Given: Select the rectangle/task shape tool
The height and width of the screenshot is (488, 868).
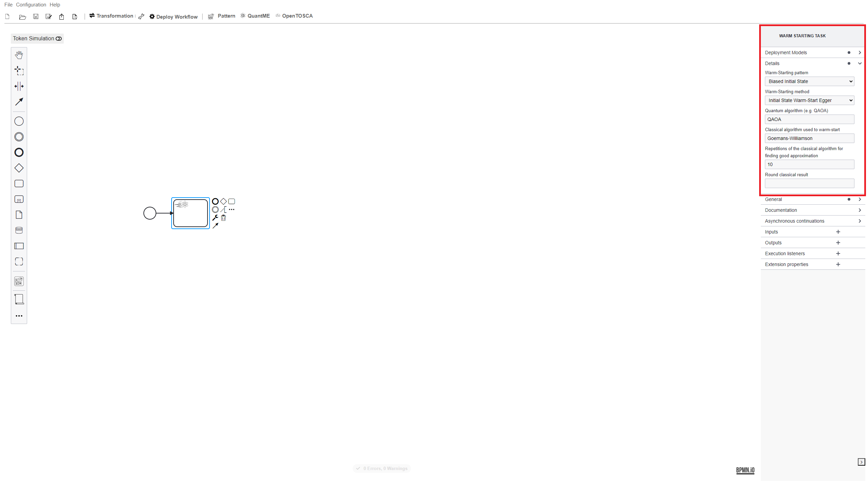Looking at the screenshot, I should 19,184.
